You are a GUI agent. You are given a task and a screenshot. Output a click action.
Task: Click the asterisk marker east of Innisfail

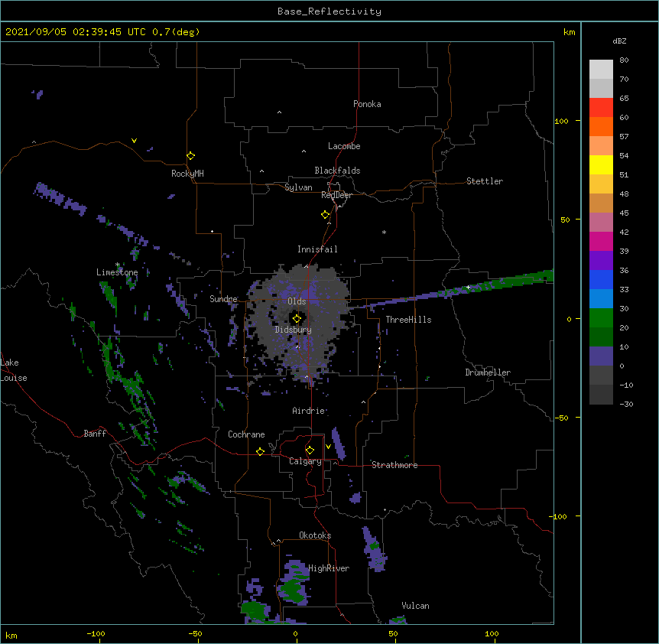384,232
